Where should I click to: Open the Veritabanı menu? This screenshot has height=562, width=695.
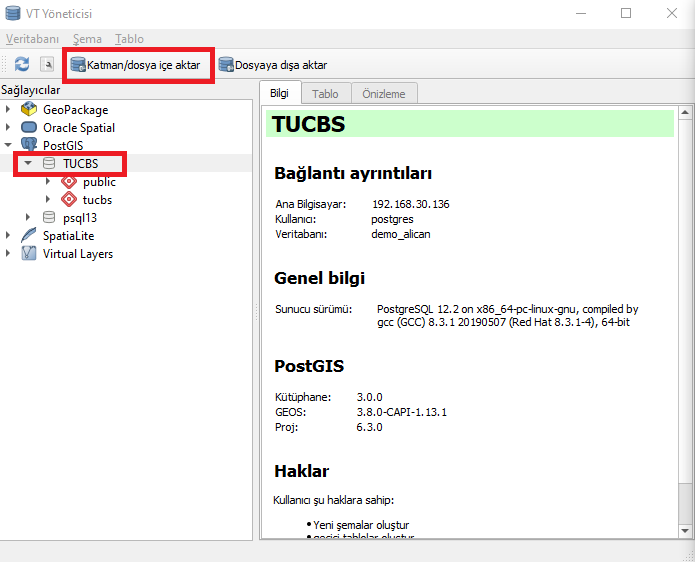tap(32, 39)
